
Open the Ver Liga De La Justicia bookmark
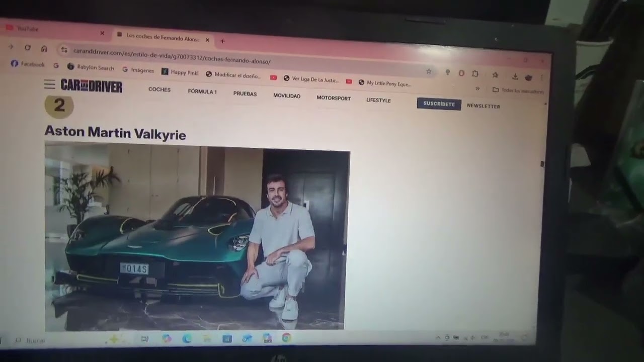click(x=311, y=79)
